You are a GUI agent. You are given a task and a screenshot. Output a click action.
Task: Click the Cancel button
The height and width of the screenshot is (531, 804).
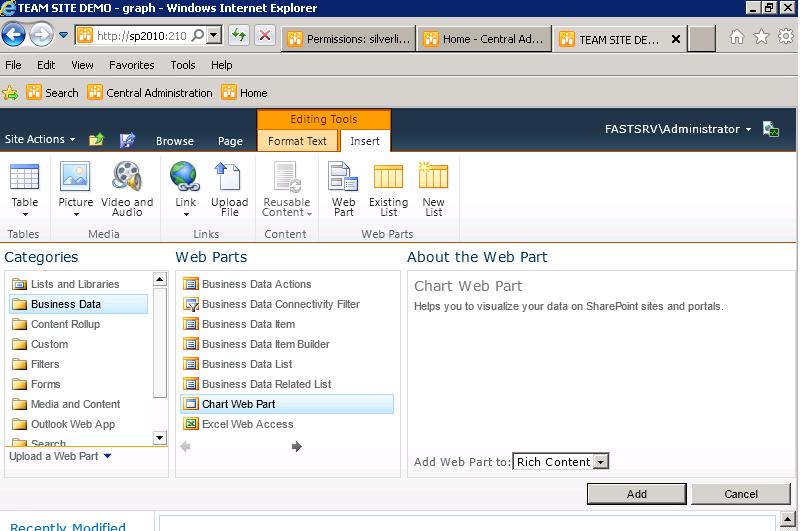click(x=740, y=494)
